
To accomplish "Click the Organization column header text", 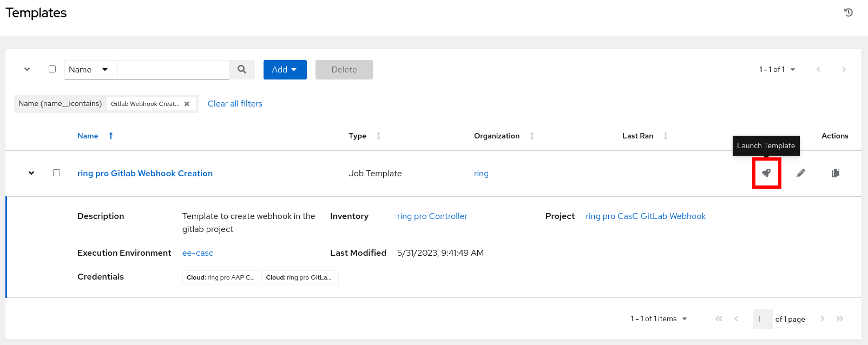I will [x=497, y=136].
